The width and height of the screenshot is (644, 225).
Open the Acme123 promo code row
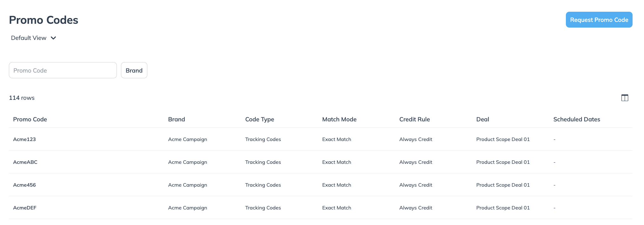coord(24,139)
